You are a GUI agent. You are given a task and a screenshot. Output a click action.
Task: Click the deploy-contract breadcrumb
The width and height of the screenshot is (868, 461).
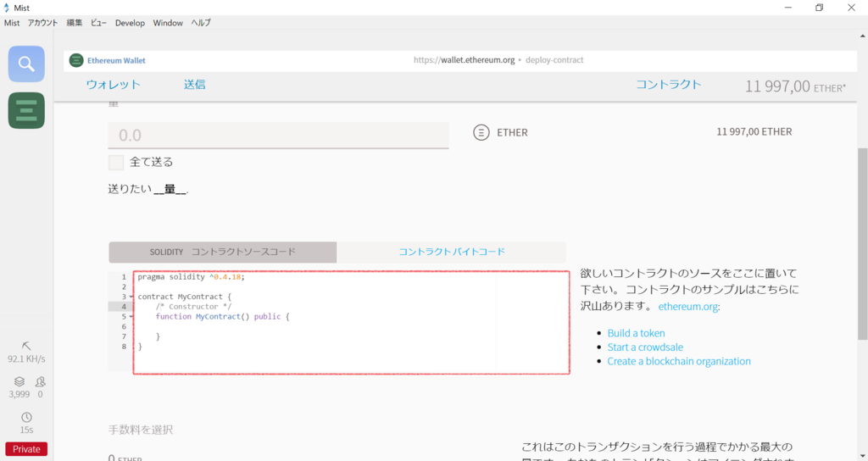pos(554,60)
